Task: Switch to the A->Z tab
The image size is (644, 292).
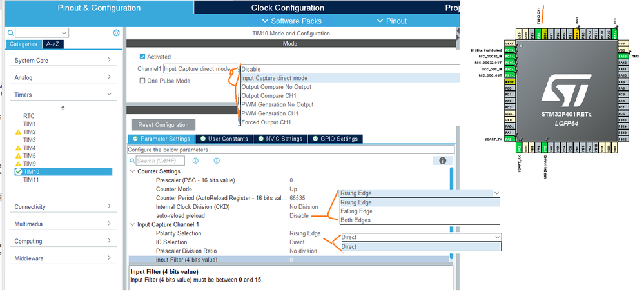Action: coord(53,44)
